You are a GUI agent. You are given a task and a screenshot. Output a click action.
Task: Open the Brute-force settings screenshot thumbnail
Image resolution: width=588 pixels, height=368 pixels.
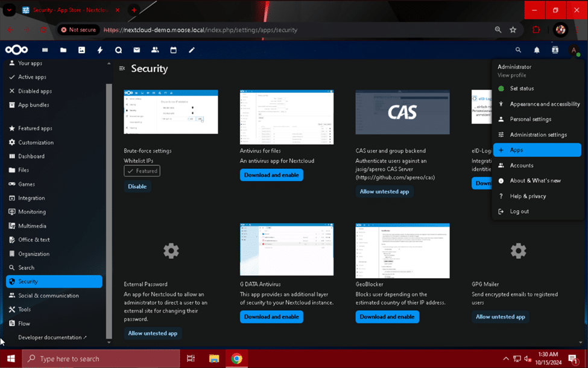click(171, 112)
